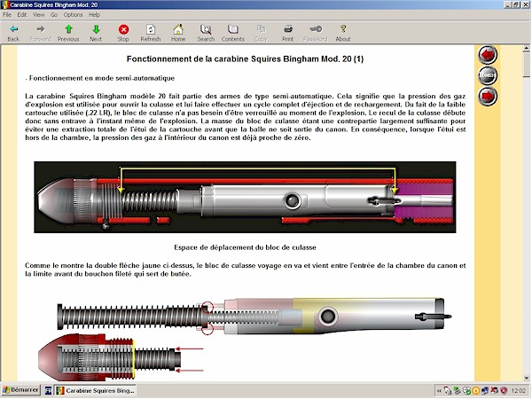Select Carabine Squires Bing... taskbar button
The height and width of the screenshot is (399, 532).
pos(96,390)
